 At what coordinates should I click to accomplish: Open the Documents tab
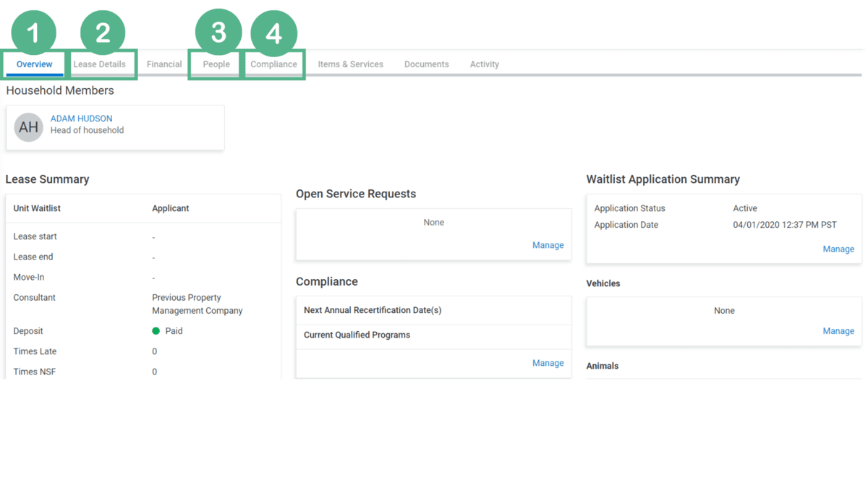(x=426, y=64)
